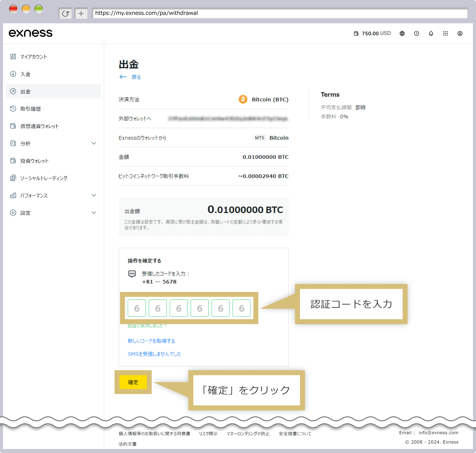This screenshot has height=453, width=476.
Task: Open the notifications bell icon
Action: tap(431, 33)
